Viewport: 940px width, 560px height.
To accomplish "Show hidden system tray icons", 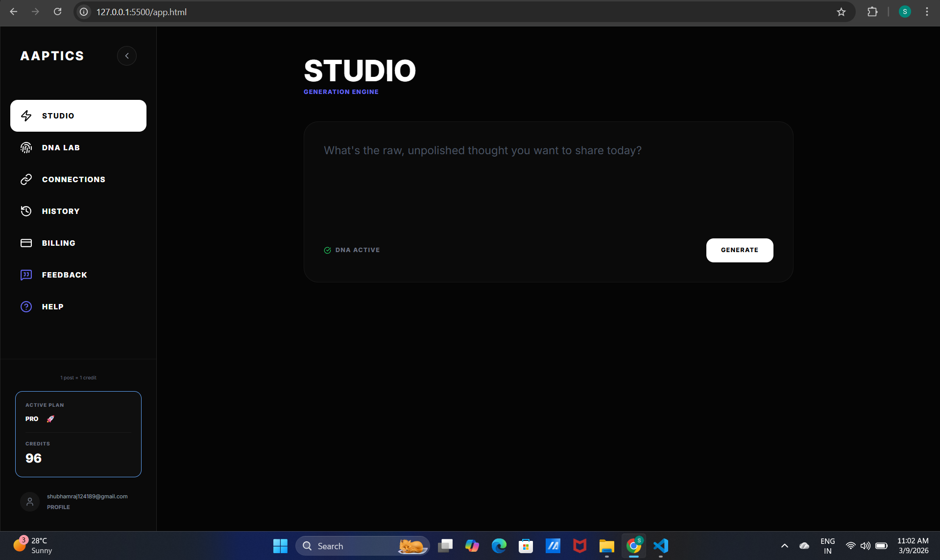I will pos(785,546).
